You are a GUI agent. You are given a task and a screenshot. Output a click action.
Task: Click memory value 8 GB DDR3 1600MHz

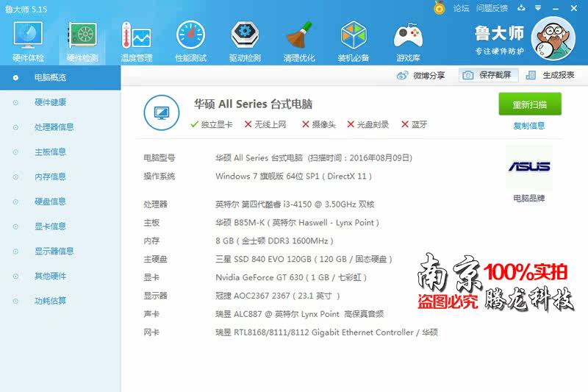(274, 240)
